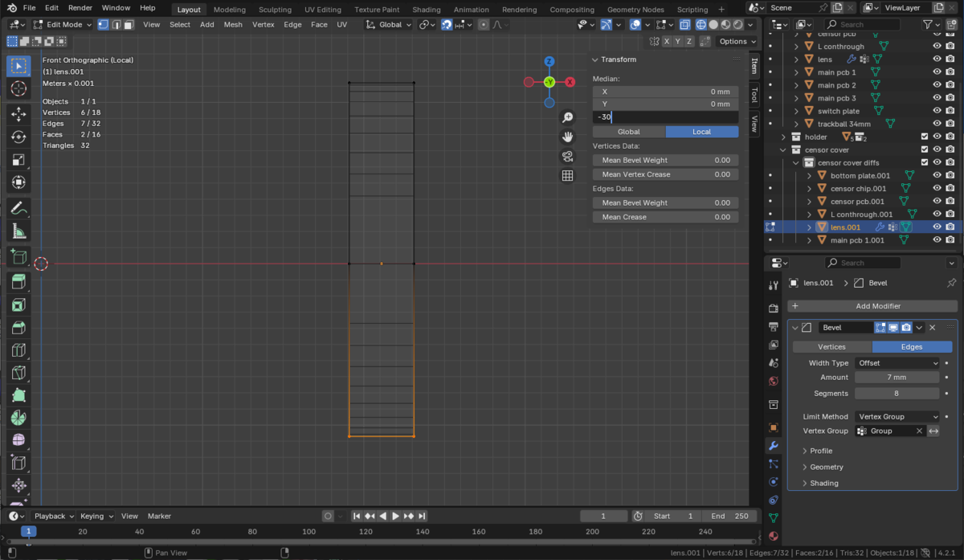Toggle the camera view icon
The height and width of the screenshot is (560, 964).
[567, 157]
